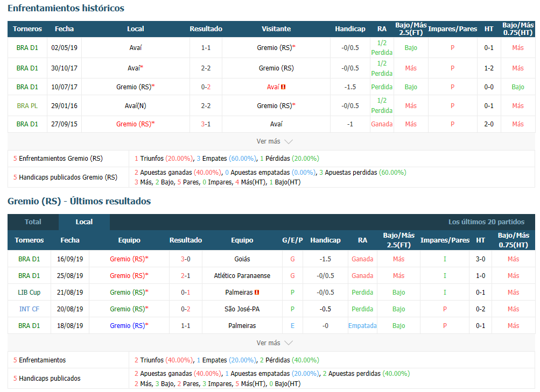Click HT score 1-2 on 30/10/17 row
Screen dimensions: 540x392
(489, 68)
